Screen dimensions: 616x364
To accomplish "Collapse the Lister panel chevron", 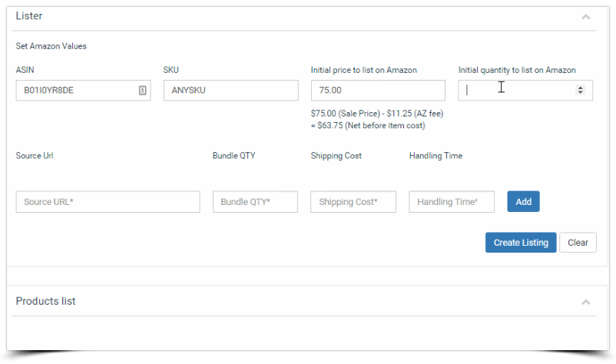I will click(x=586, y=17).
